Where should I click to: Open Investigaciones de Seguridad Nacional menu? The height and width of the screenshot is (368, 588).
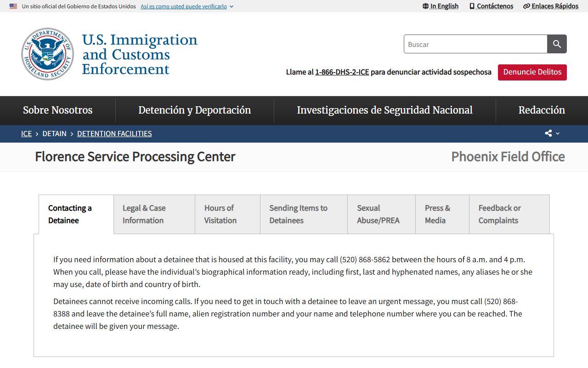(385, 110)
